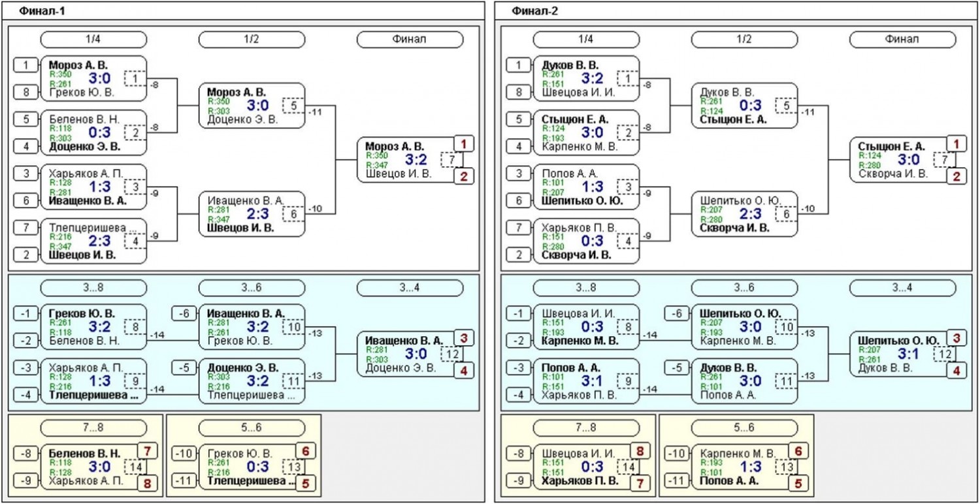Open the 3...4 round label in Финал-2
This screenshot has width=980, height=504.
[x=902, y=288]
